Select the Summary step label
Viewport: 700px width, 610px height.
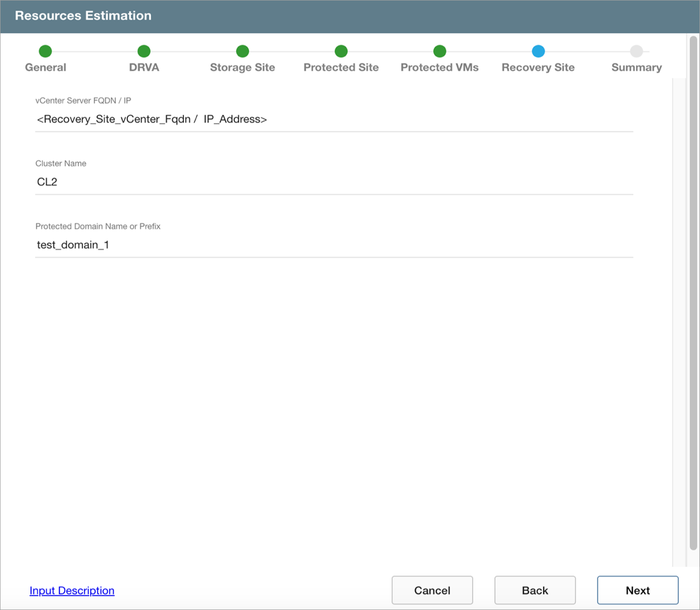coord(636,68)
